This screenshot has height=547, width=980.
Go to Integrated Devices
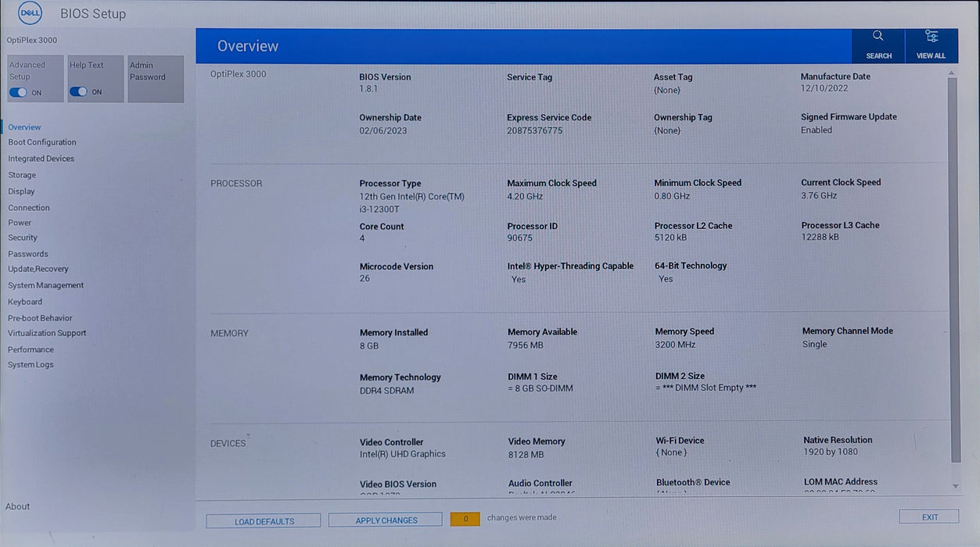41,159
